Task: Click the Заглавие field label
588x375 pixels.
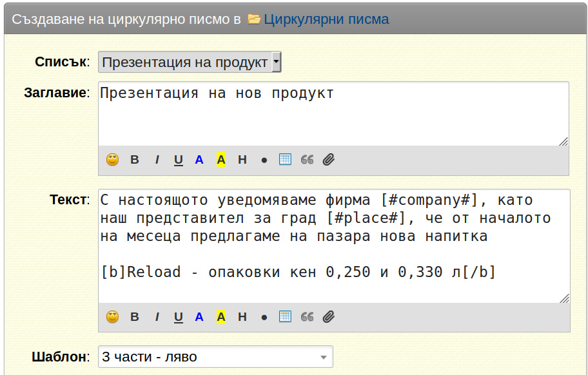Action: tap(57, 93)
